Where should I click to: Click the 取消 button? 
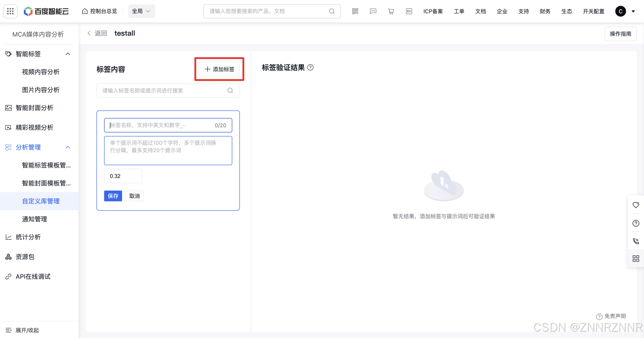[x=135, y=196]
